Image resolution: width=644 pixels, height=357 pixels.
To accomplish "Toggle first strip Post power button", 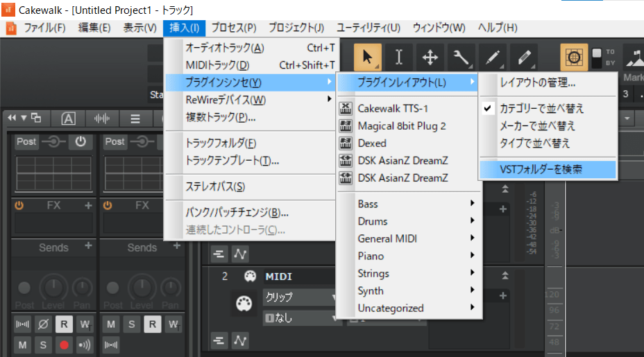I will (80, 141).
